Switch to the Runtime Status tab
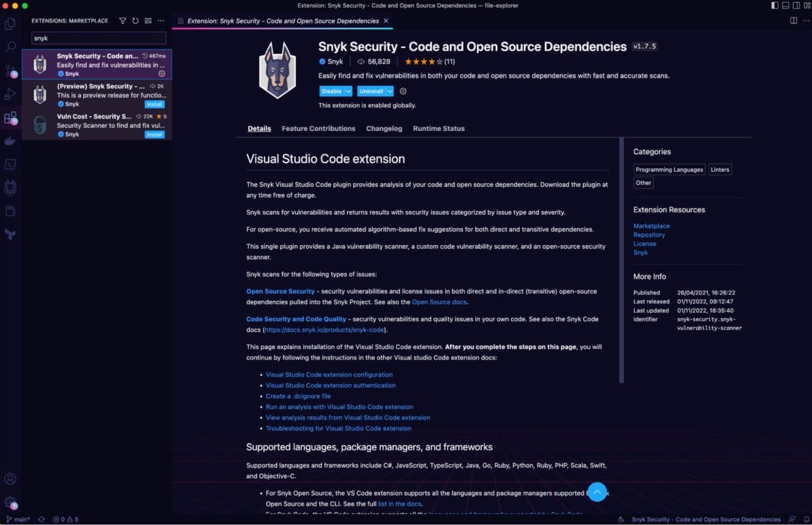Screen dimensions: 812x525 tap(438, 128)
